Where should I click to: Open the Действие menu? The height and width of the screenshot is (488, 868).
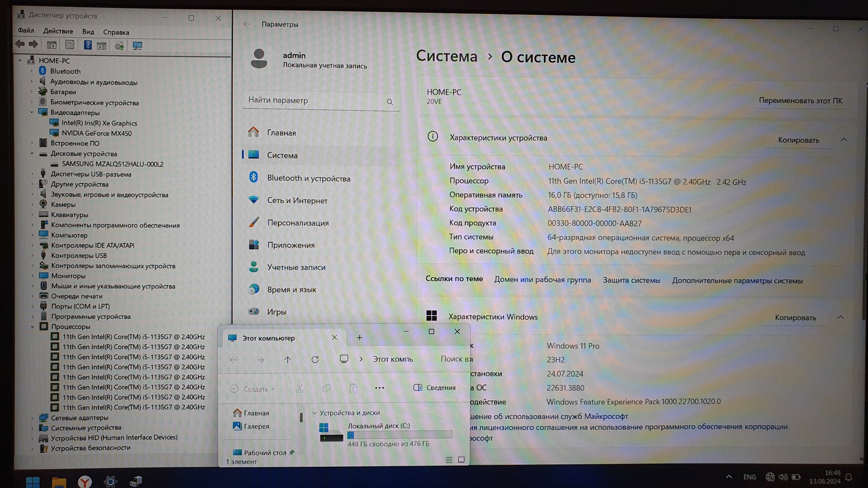[58, 31]
